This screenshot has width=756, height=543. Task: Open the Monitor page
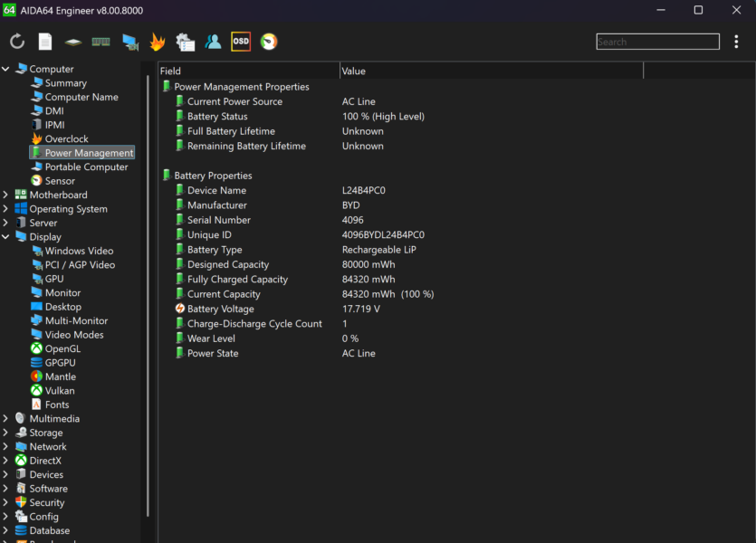click(62, 292)
